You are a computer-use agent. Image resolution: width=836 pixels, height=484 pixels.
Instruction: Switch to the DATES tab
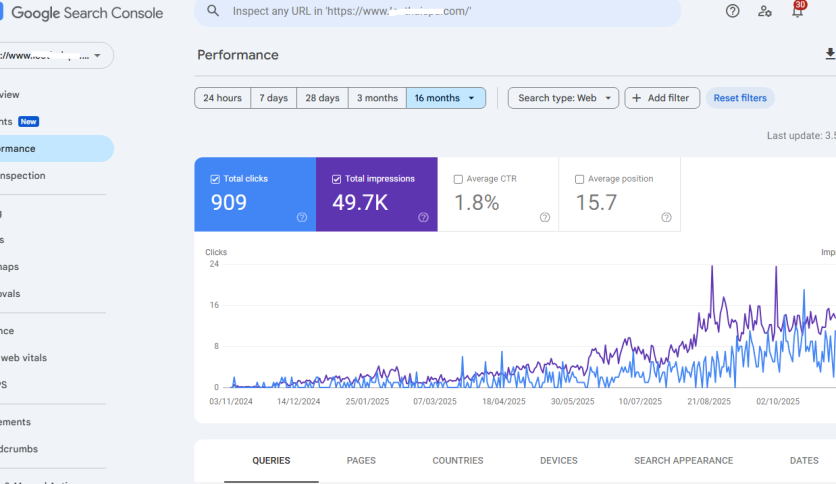804,461
